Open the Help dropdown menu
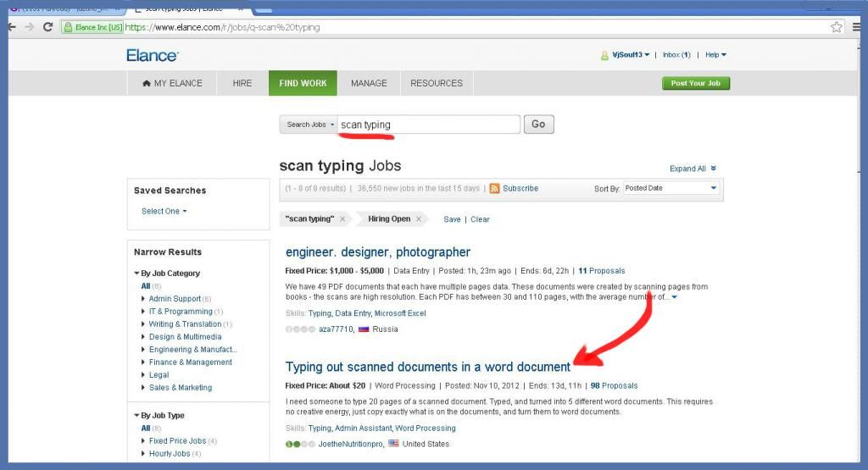The image size is (868, 470). point(715,55)
